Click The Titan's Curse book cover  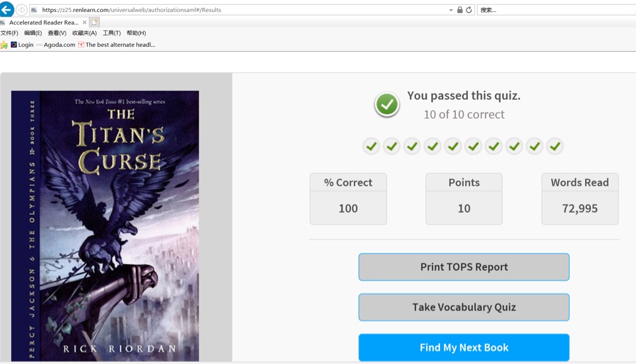[x=105, y=226]
